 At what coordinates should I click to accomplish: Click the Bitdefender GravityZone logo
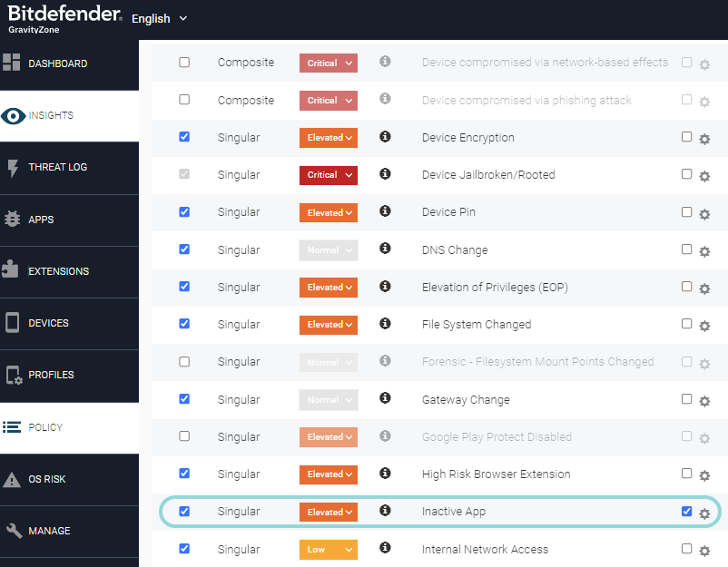(62, 18)
